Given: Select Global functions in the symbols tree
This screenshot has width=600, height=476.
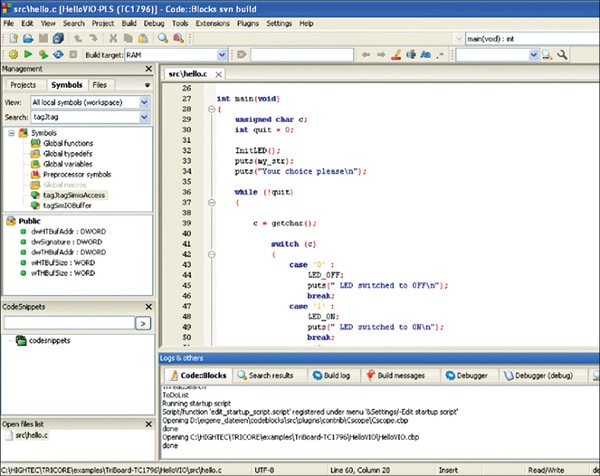Looking at the screenshot, I should point(68,143).
